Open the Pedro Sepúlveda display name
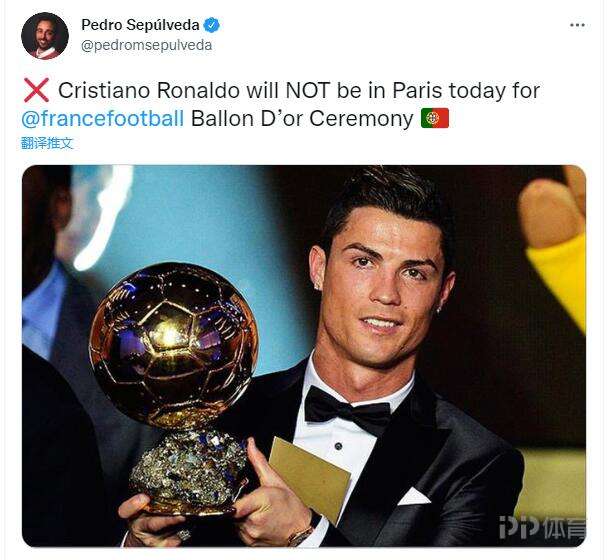 [x=140, y=25]
